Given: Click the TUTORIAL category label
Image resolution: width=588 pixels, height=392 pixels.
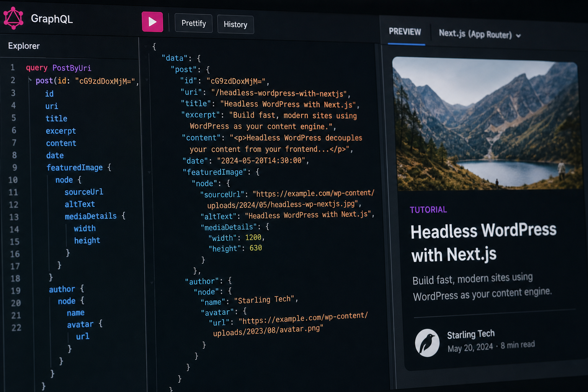Looking at the screenshot, I should click(x=428, y=210).
